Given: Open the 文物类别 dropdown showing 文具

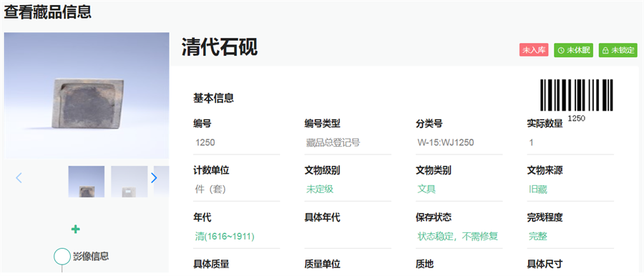Looking at the screenshot, I should pyautogui.click(x=459, y=189).
